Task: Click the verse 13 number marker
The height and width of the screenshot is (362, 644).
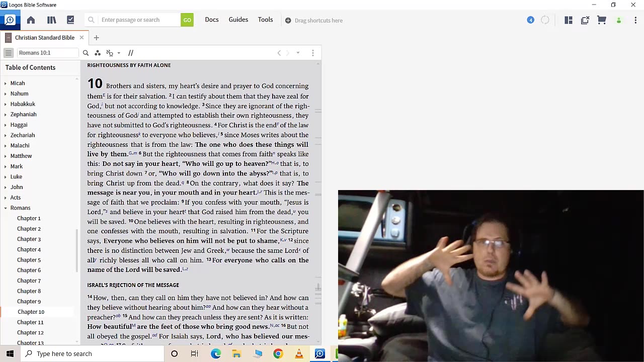Action: coord(208,259)
